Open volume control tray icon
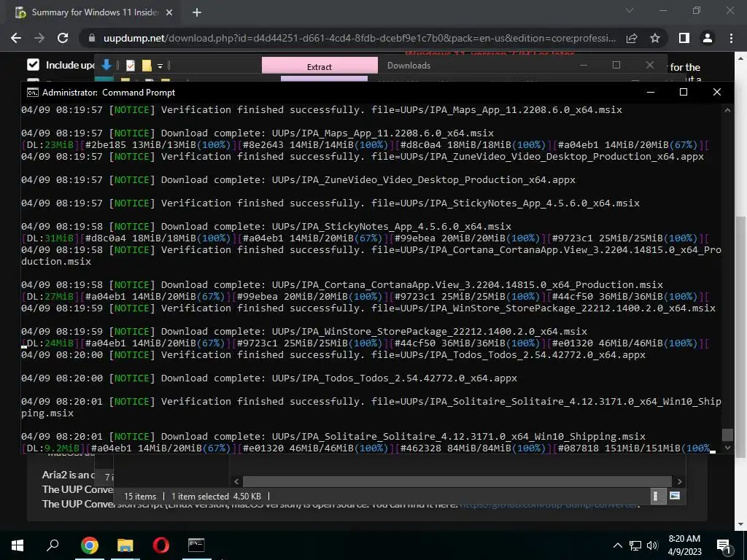 pos(652,545)
